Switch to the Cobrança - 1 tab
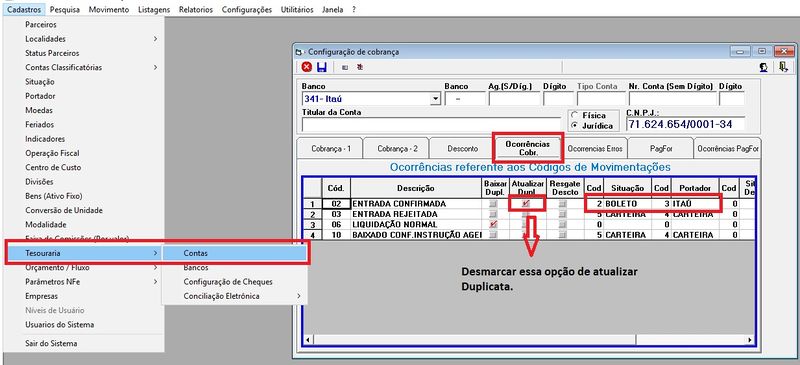Viewport: 800px width, 365px height. [331, 149]
